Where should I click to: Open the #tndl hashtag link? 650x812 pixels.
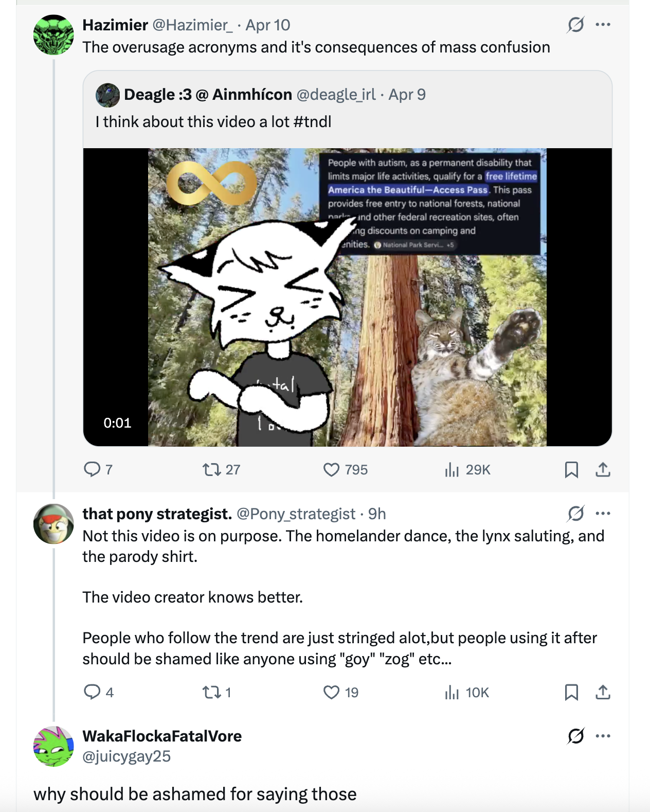[312, 122]
